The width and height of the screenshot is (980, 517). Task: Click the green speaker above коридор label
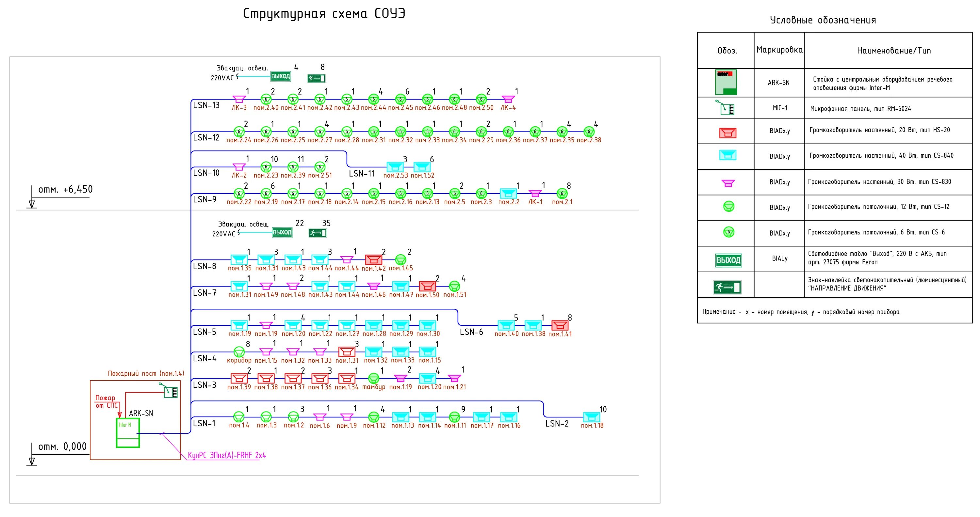pos(239,352)
